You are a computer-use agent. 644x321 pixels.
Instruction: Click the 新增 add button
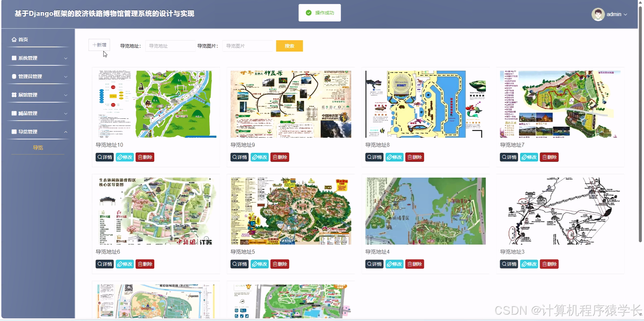99,45
